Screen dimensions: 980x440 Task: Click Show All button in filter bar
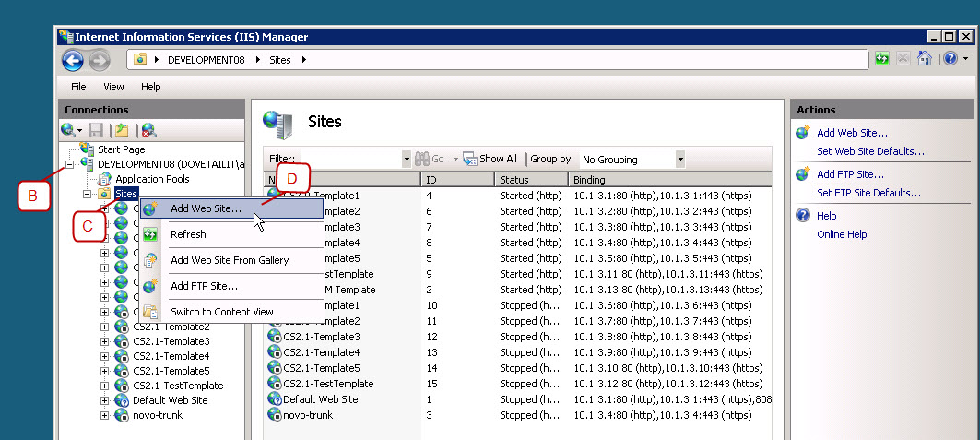(490, 159)
